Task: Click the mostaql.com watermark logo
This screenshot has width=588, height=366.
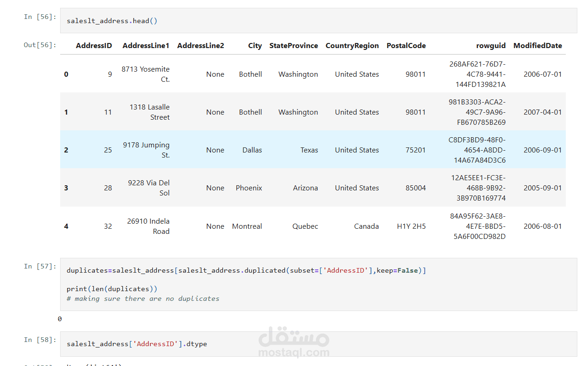Action: [x=294, y=342]
